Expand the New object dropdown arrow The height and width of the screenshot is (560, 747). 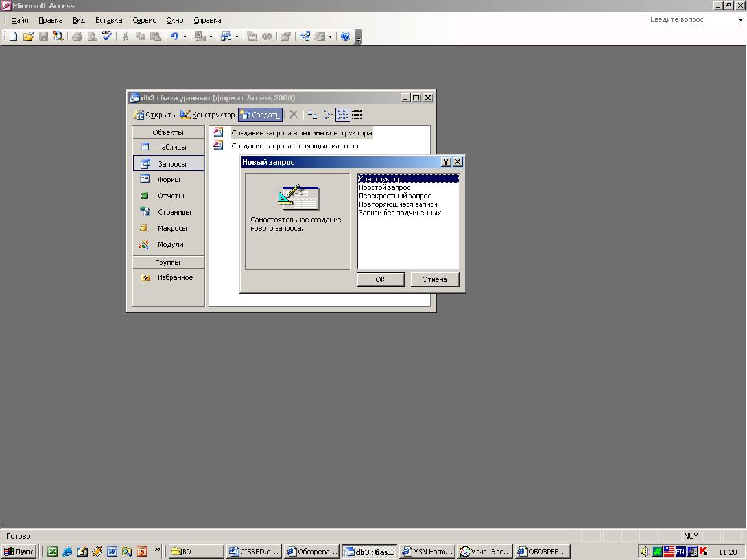coord(330,37)
